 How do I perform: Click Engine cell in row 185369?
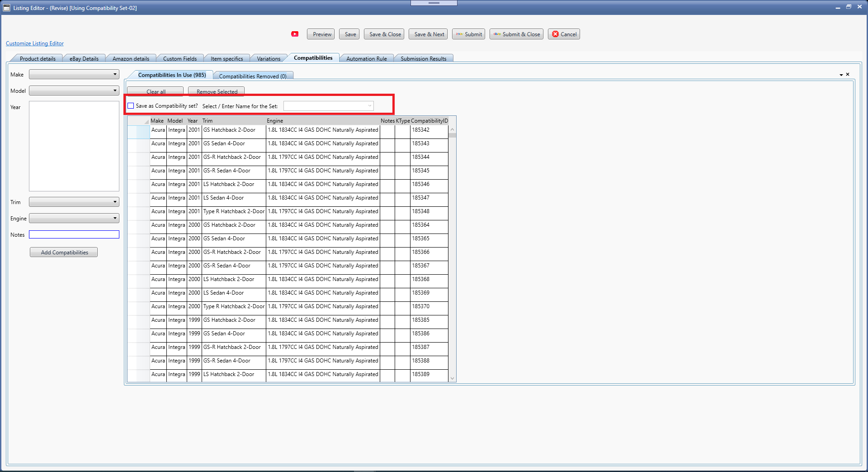[323, 295]
